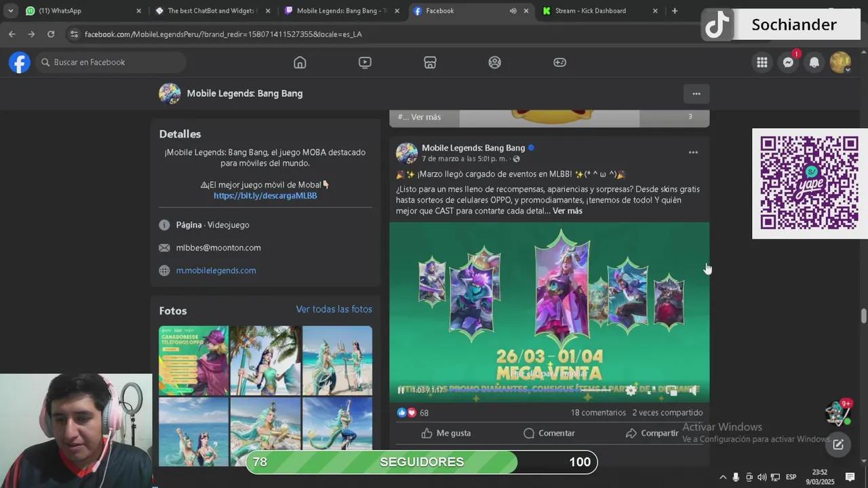The width and height of the screenshot is (868, 488).
Task: Open Ver todas las fotos link
Action: pyautogui.click(x=334, y=309)
